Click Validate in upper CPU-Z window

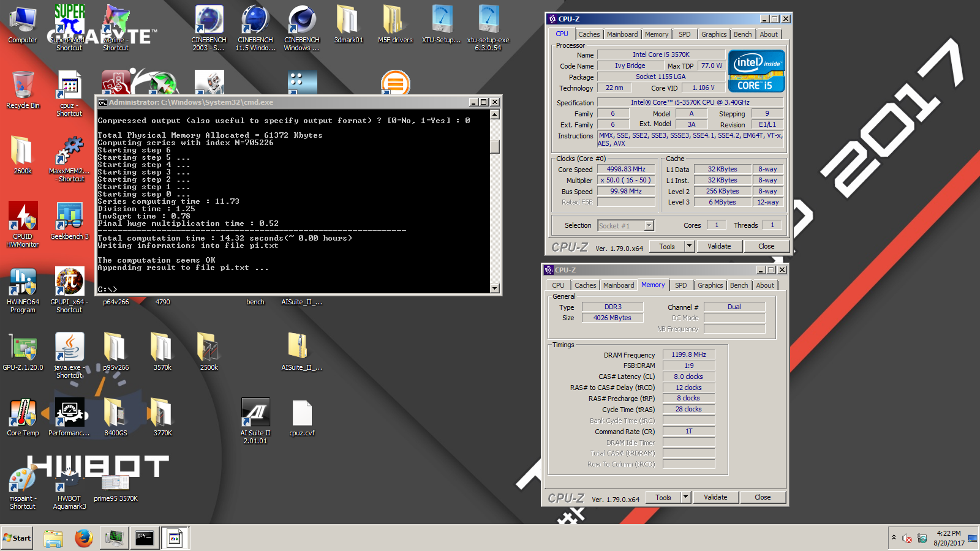719,246
